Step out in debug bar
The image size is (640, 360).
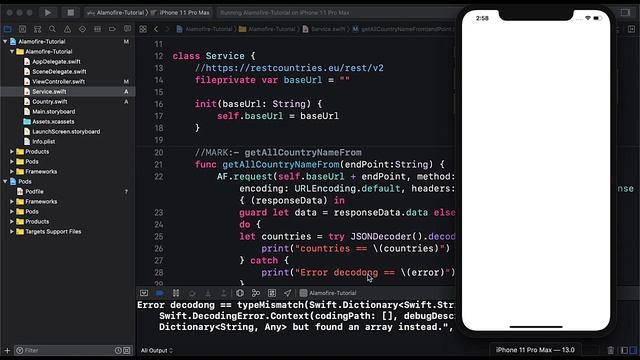(x=224, y=293)
